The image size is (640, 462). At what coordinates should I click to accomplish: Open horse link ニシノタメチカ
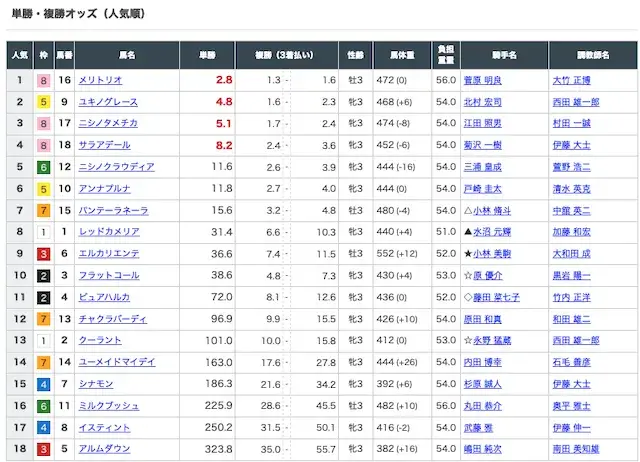click(108, 123)
